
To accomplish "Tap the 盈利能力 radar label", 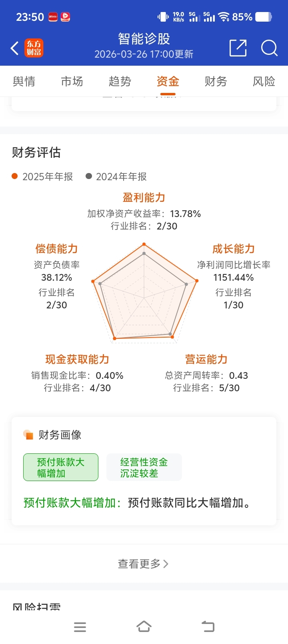I will point(144,197).
